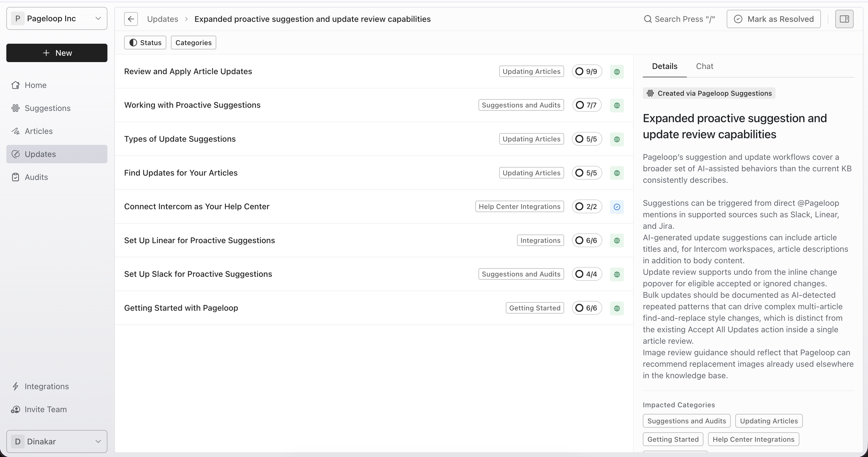Viewport: 868px width, 457px height.
Task: Switch to the Details tab
Action: tap(664, 66)
